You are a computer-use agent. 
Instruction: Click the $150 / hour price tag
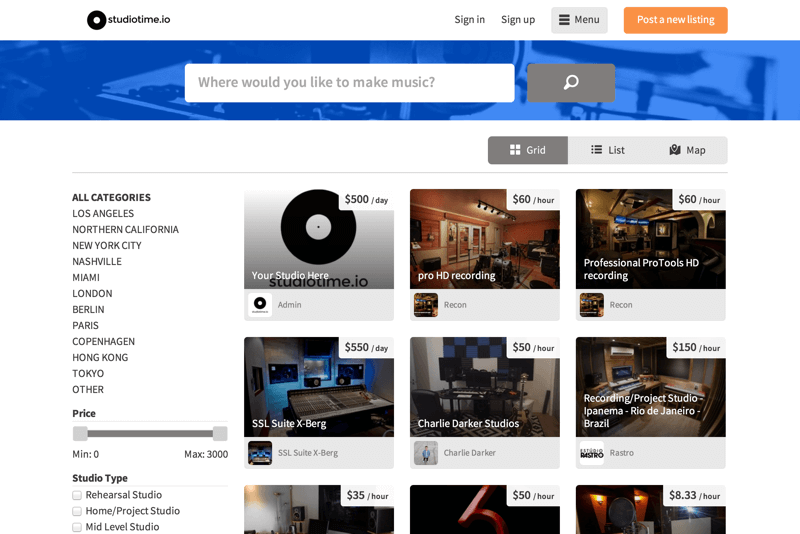pyautogui.click(x=696, y=347)
